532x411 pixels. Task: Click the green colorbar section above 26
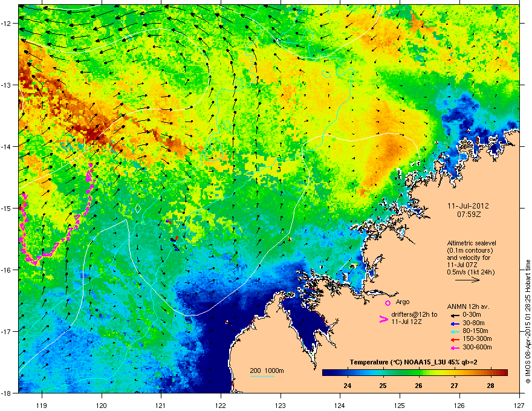click(x=420, y=373)
